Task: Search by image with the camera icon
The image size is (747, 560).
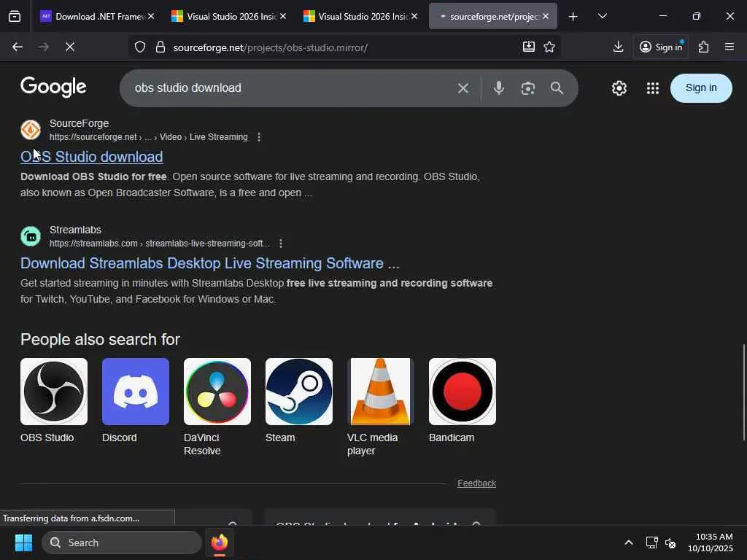Action: pos(528,88)
